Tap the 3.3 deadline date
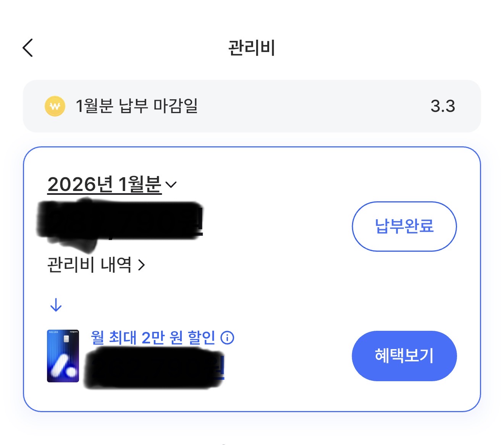The height and width of the screenshot is (445, 504). pyautogui.click(x=443, y=106)
